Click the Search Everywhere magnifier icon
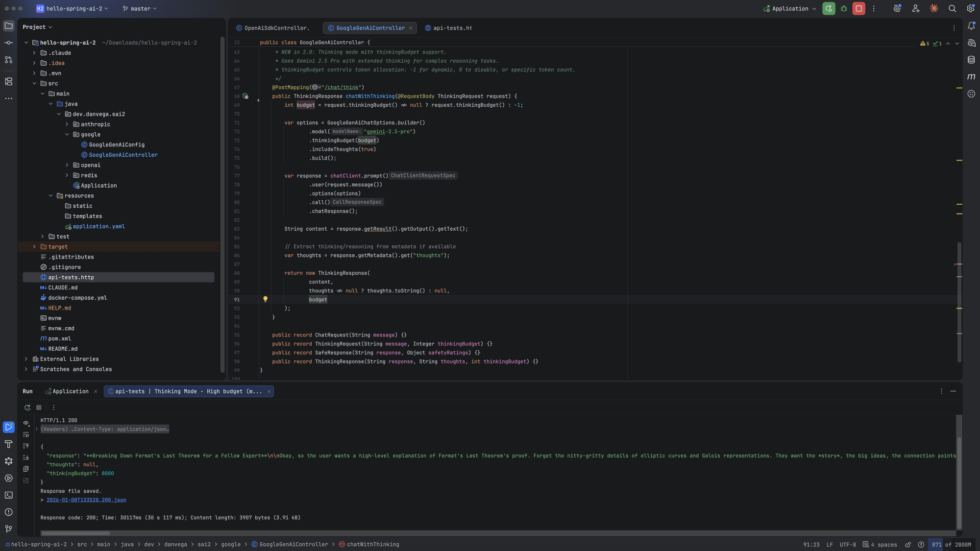 click(952, 8)
